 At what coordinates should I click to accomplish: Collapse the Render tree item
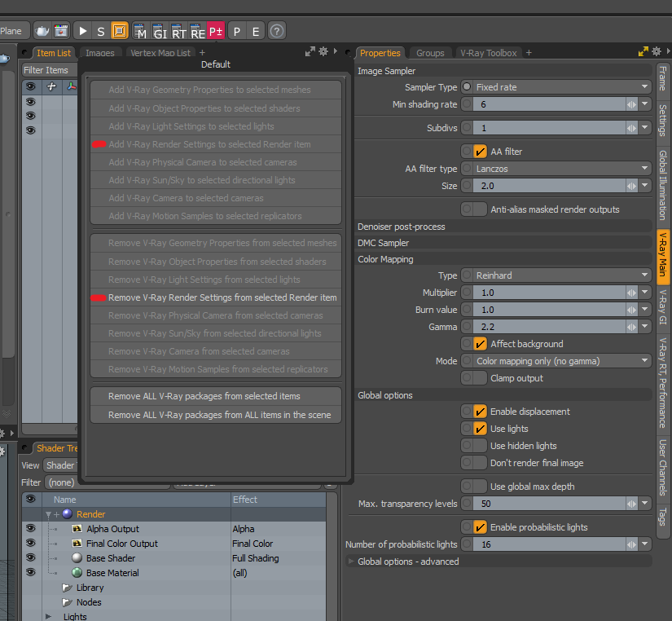(48, 514)
